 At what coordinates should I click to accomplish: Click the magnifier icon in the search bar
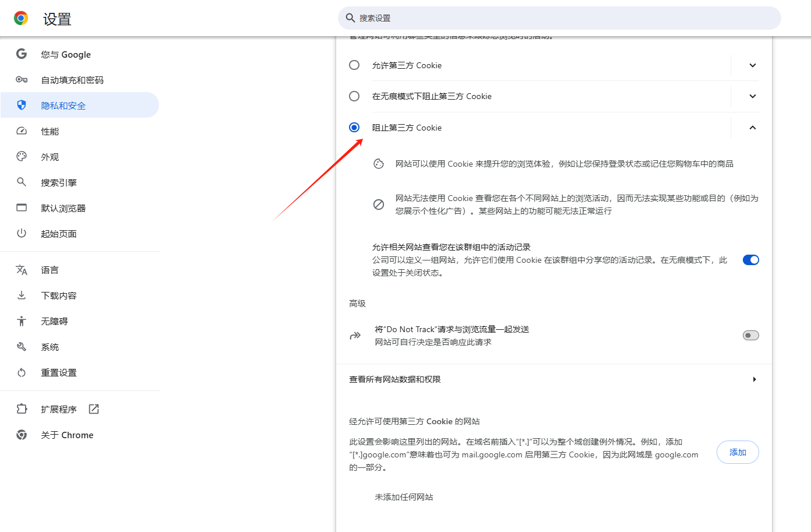350,18
